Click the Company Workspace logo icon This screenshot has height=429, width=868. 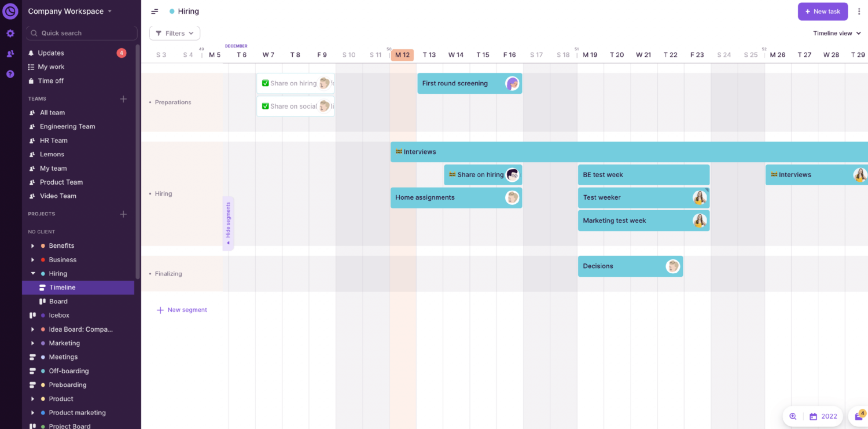pyautogui.click(x=10, y=10)
